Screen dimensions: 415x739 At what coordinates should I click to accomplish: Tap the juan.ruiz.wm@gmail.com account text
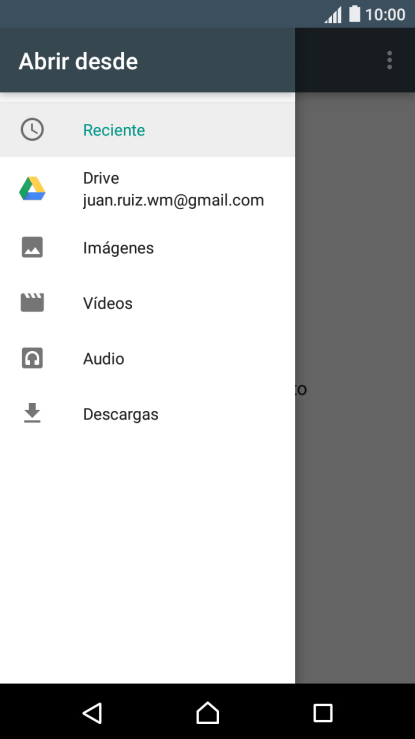pyautogui.click(x=173, y=201)
